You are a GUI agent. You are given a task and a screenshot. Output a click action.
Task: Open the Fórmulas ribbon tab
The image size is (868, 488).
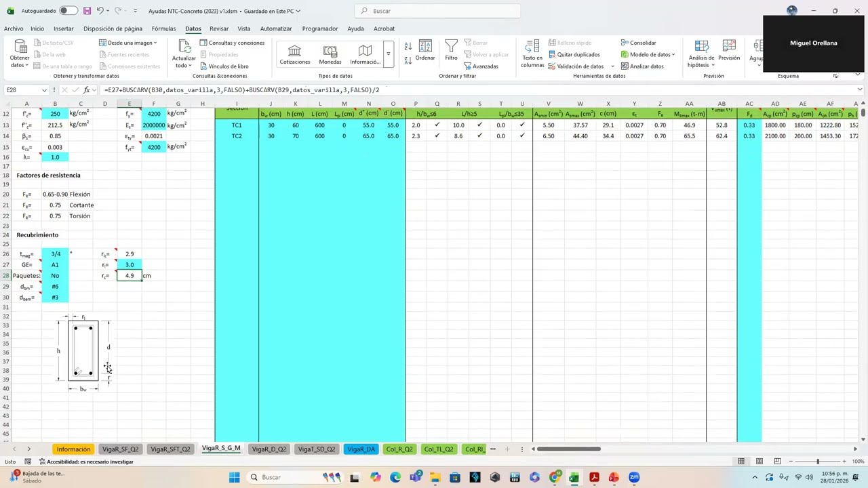[x=163, y=28]
